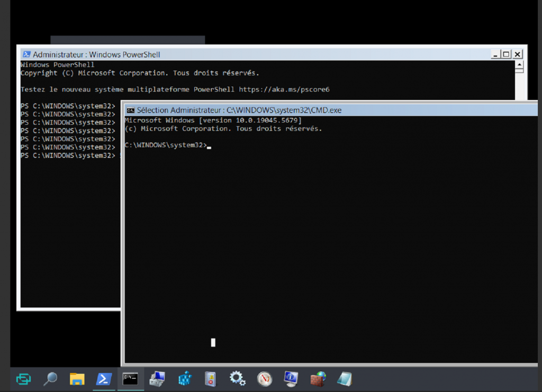Click the https://aka.ms/pscore6 URL in PowerShell
This screenshot has height=392, width=542.
pyautogui.click(x=284, y=89)
